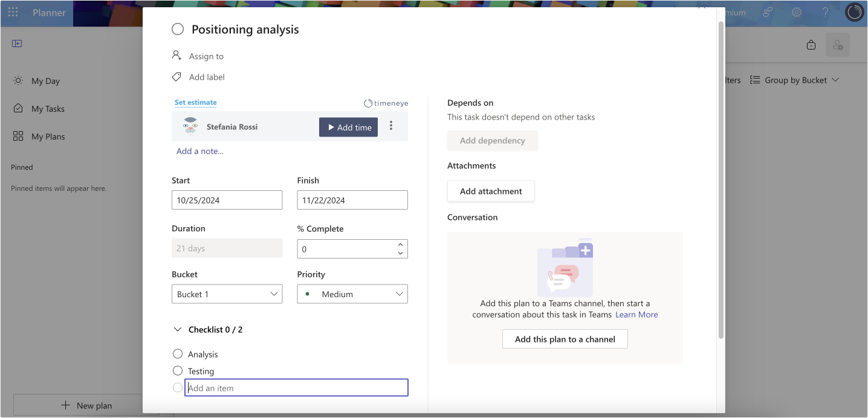Check off the Testing checklist item
This screenshot has width=868, height=418.
click(x=178, y=370)
